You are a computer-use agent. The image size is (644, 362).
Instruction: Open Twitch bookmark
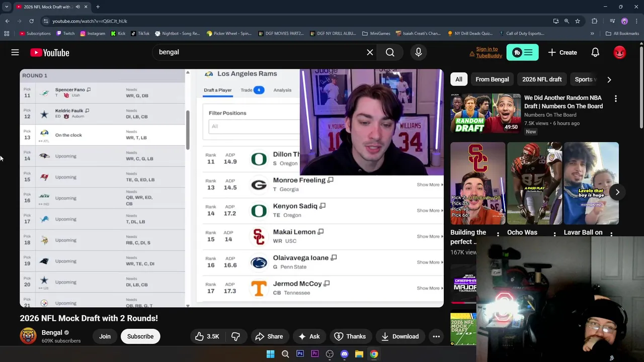(x=65, y=33)
